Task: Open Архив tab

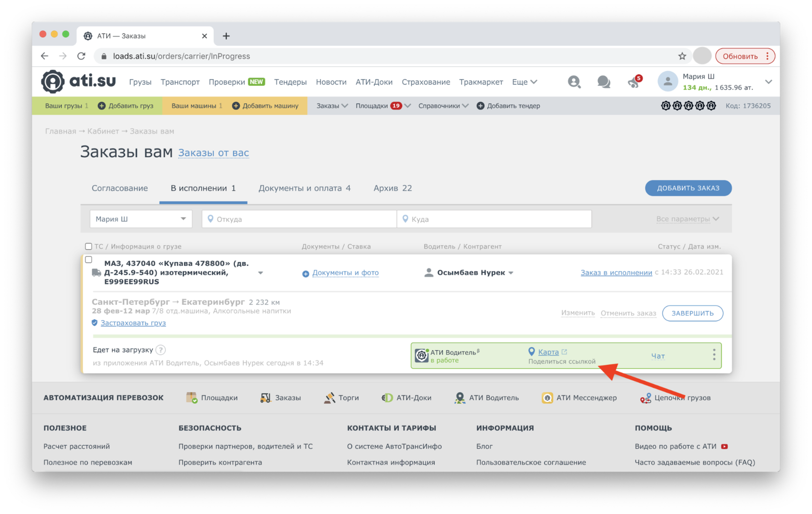Action: coord(392,188)
